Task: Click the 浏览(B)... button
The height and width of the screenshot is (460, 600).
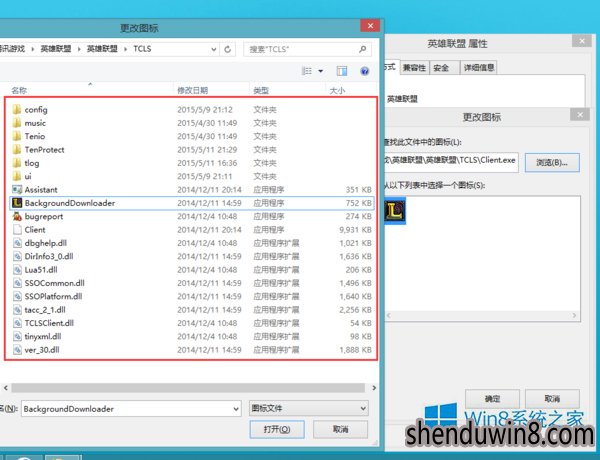Action: (552, 163)
